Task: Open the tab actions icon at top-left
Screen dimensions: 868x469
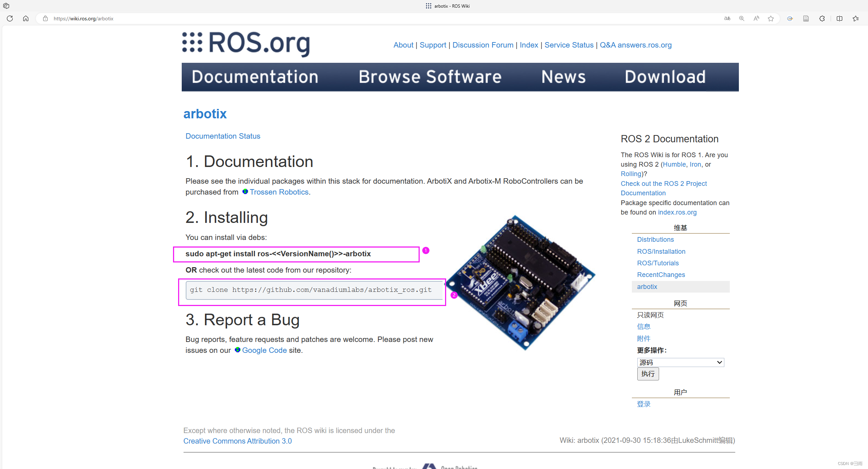Action: tap(6, 6)
